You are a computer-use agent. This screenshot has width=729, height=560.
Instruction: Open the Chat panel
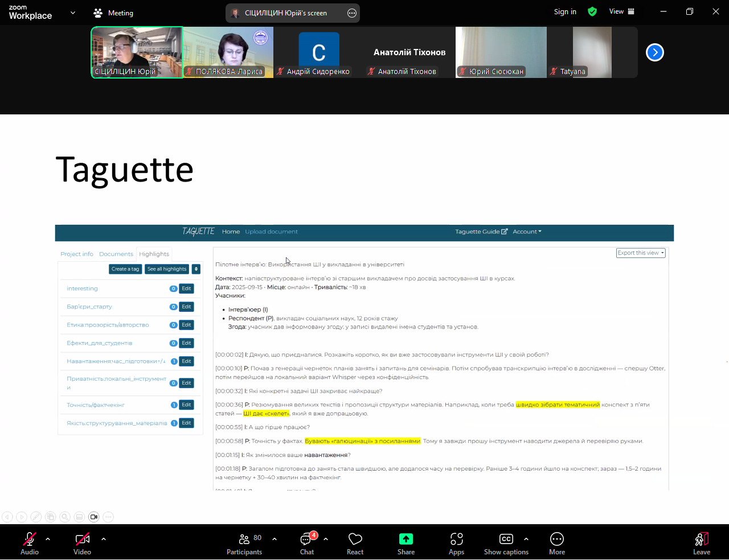[x=307, y=540]
